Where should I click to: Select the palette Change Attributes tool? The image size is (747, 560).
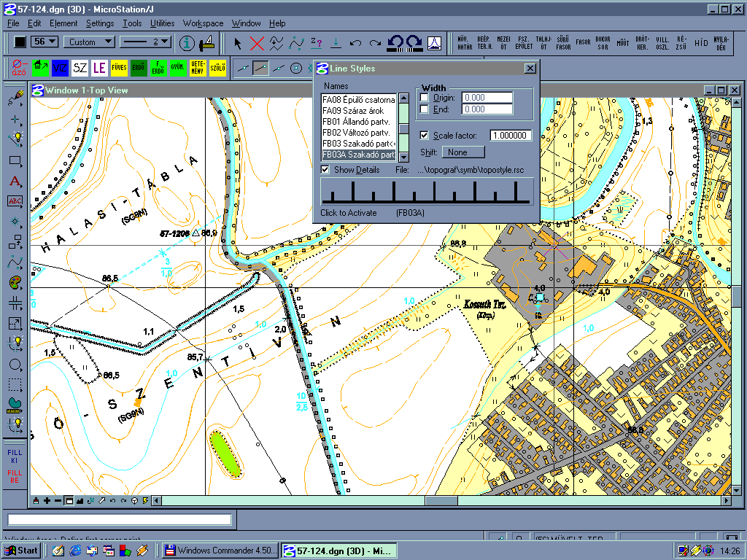point(15,282)
